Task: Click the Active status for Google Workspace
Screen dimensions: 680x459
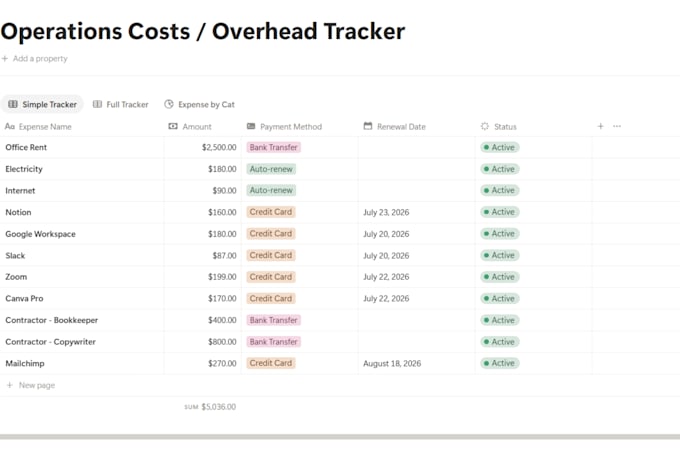Action: pos(500,234)
